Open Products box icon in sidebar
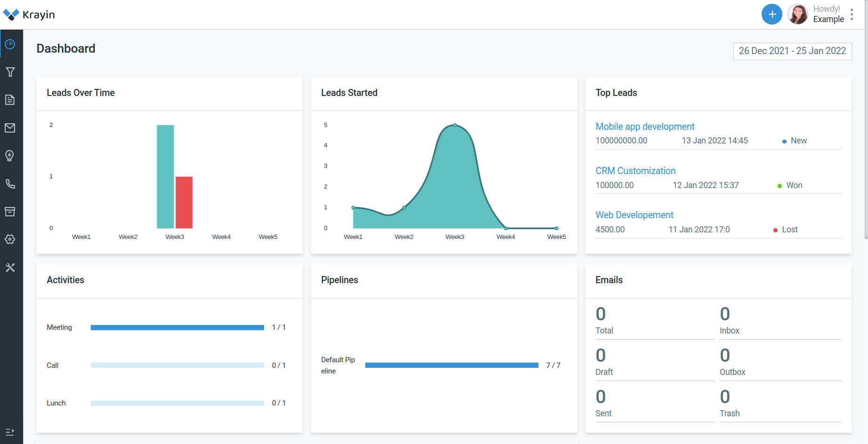The width and height of the screenshot is (868, 444). (10, 212)
